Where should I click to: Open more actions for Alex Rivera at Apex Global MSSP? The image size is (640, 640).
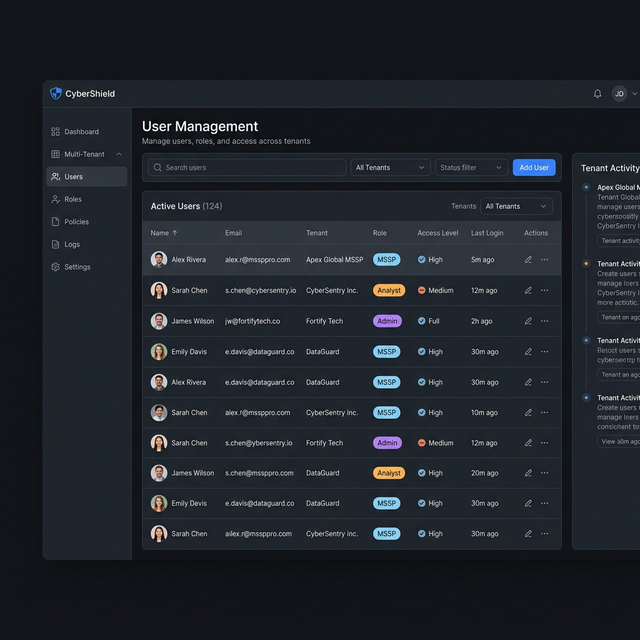point(544,260)
